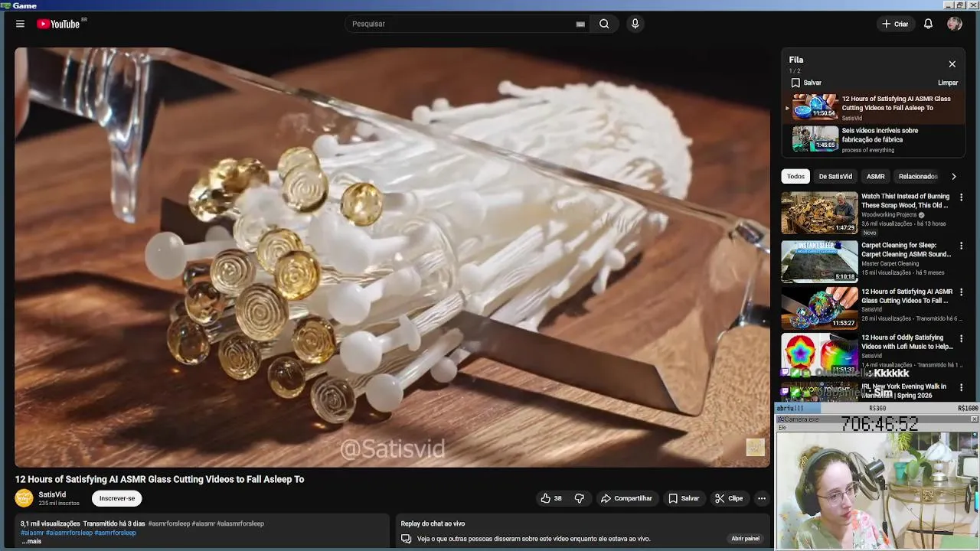
Task: Open the notifications bell
Action: pos(928,24)
